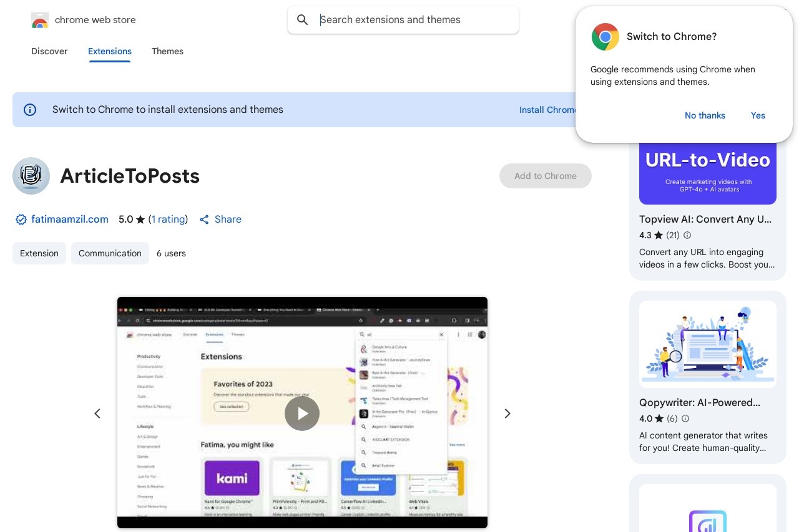This screenshot has height=532, width=799.
Task: Click the search magnifier icon
Action: click(303, 20)
